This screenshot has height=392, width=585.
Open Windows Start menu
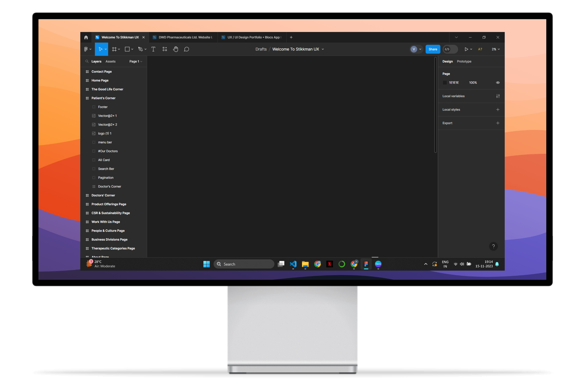click(x=206, y=264)
